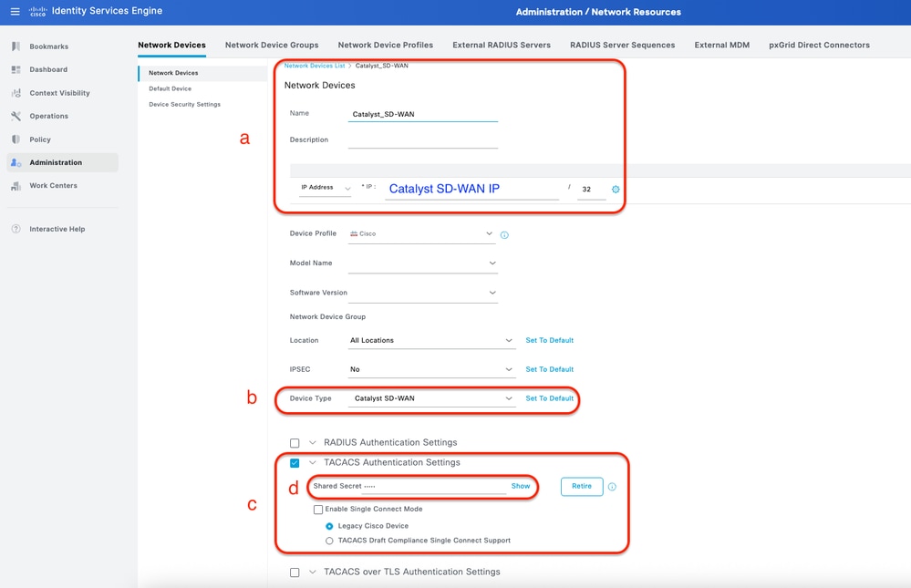Open Context Visibility in sidebar
This screenshot has height=588, width=911.
(60, 93)
